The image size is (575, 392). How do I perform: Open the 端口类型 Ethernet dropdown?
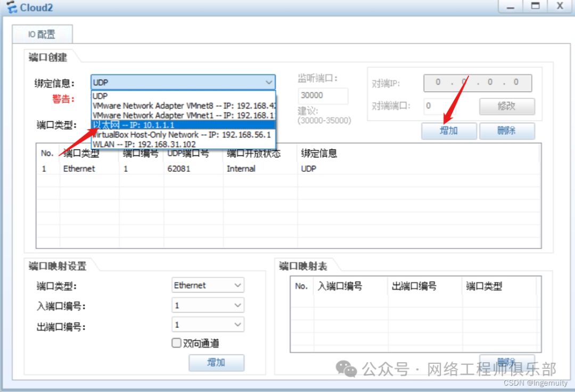click(208, 285)
